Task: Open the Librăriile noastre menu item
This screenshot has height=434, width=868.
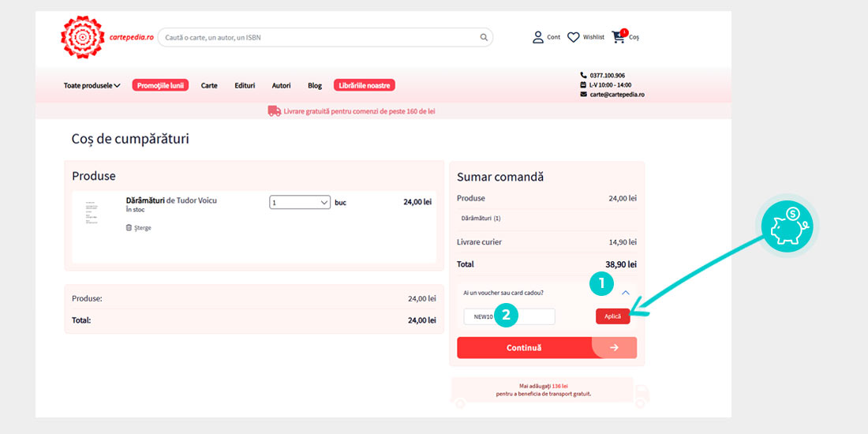Action: point(364,85)
